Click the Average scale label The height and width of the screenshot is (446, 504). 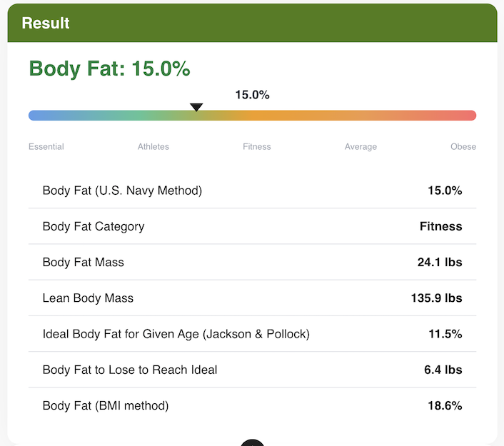point(361,147)
